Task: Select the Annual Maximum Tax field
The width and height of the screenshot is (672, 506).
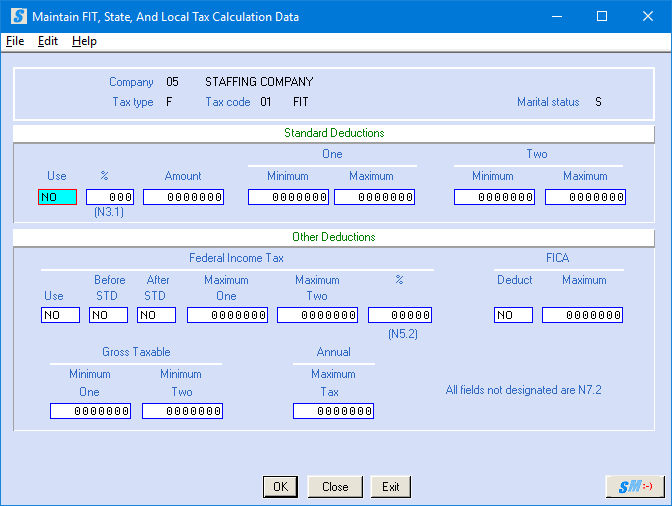Action: 333,411
